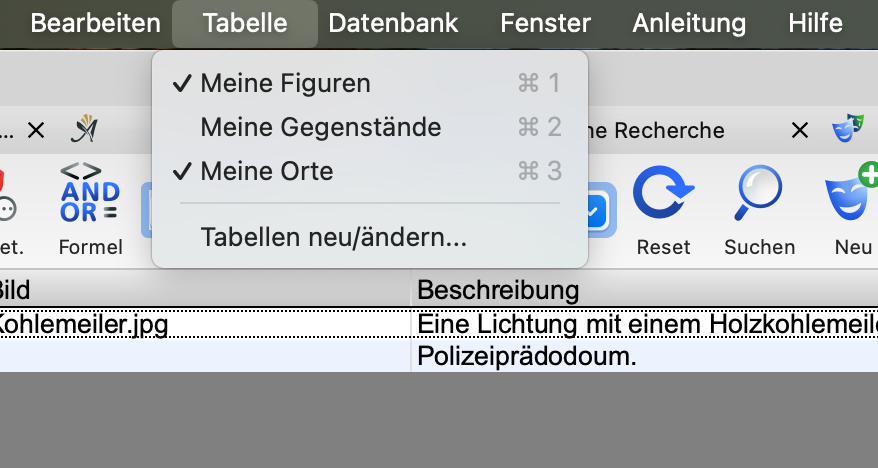Open Suchen magnifying glass tool
This screenshot has width=878, height=468.
pos(759,208)
